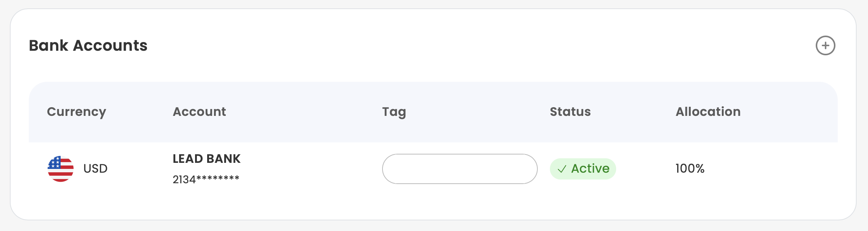The width and height of the screenshot is (868, 231).
Task: Click the Bank Accounts heading
Action: (88, 45)
